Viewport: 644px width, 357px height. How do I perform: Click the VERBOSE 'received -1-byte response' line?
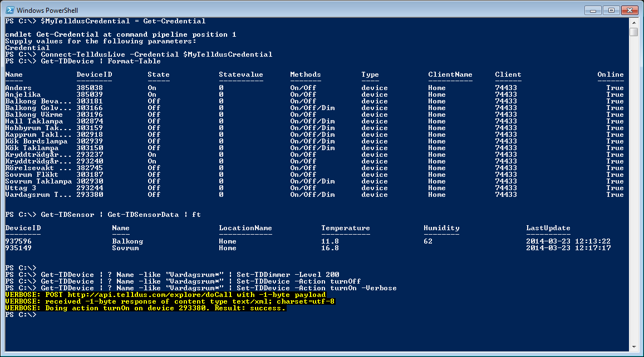click(x=170, y=301)
